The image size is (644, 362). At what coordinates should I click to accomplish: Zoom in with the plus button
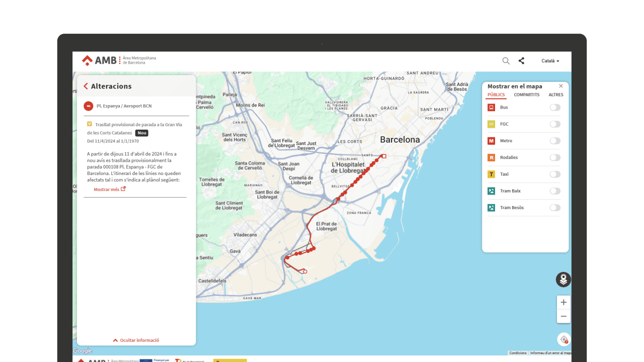[563, 302]
